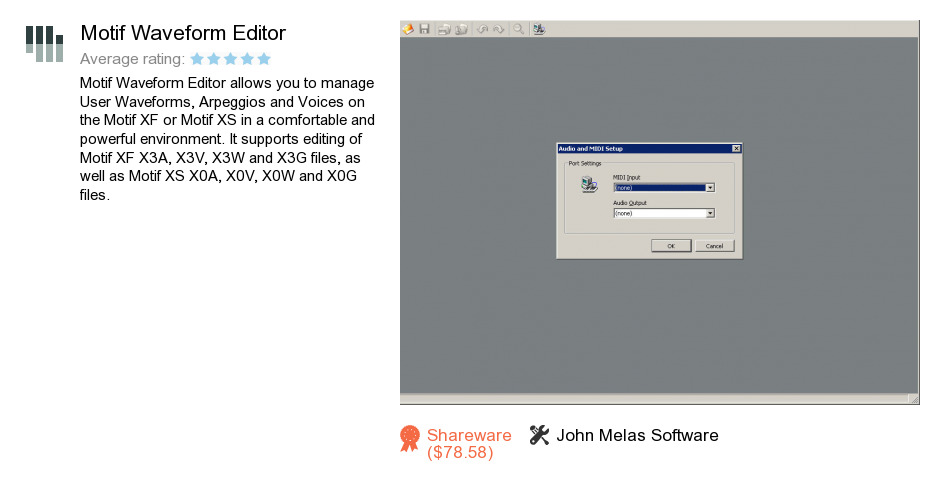Click the Save floppy disk icon
Screen dimensions: 940x488
click(424, 29)
